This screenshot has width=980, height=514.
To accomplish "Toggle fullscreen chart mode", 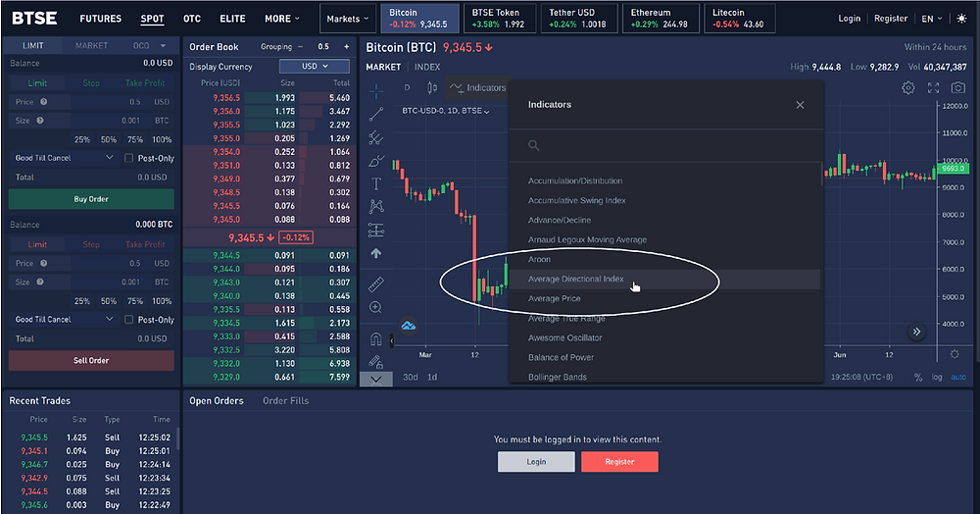I will tap(933, 88).
